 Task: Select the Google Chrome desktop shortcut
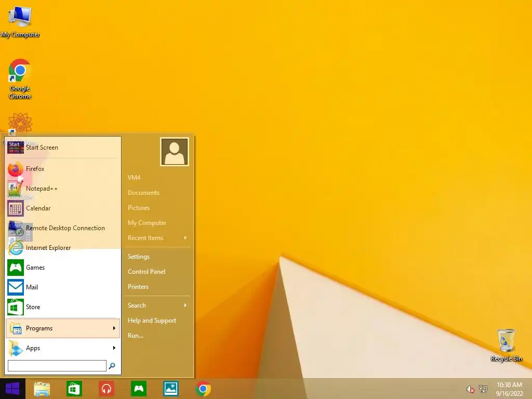point(20,79)
